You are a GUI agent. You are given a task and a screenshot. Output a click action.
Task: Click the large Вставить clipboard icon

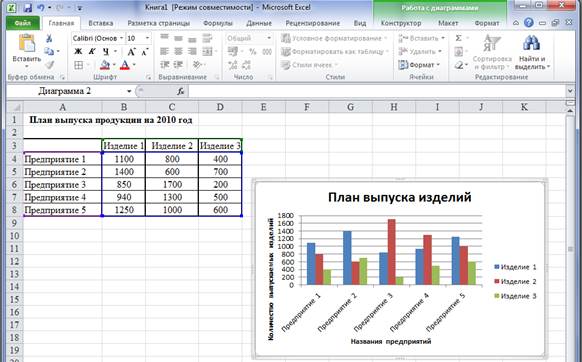27,43
